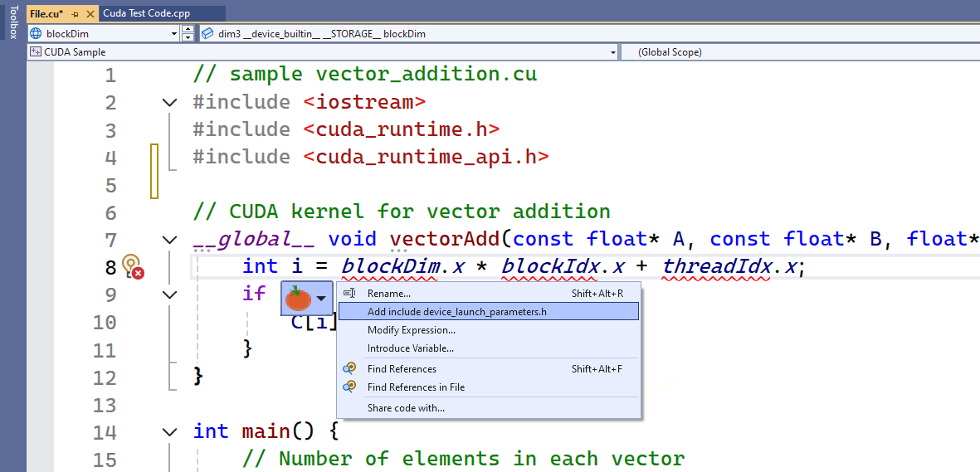The width and height of the screenshot is (980, 472).
Task: Click the Visual Assist tomato icon
Action: click(x=297, y=296)
